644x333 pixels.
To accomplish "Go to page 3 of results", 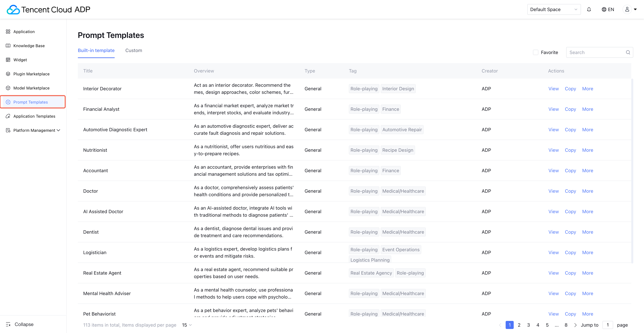I will 528,325.
